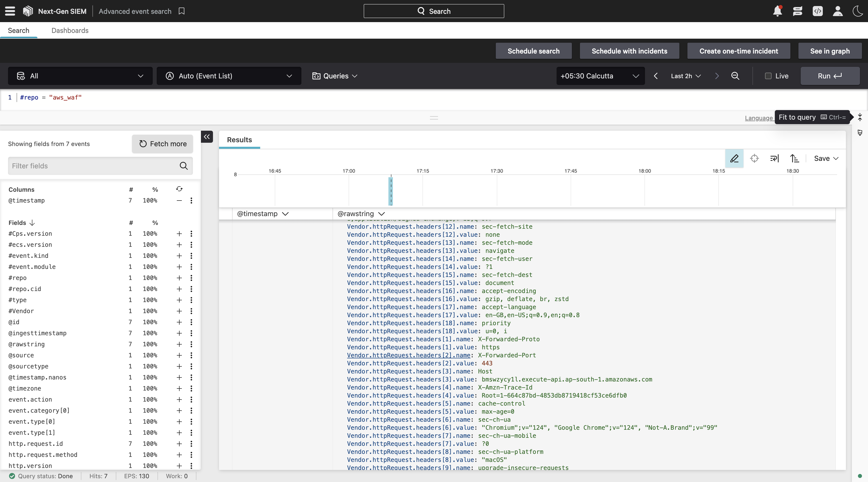Enable the Live checkbox
Image resolution: width=868 pixels, height=482 pixels.
768,76
